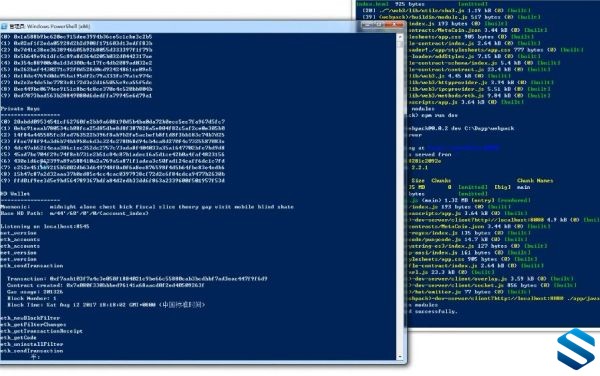Click the PowerShell icon in the title bar

[4, 26]
